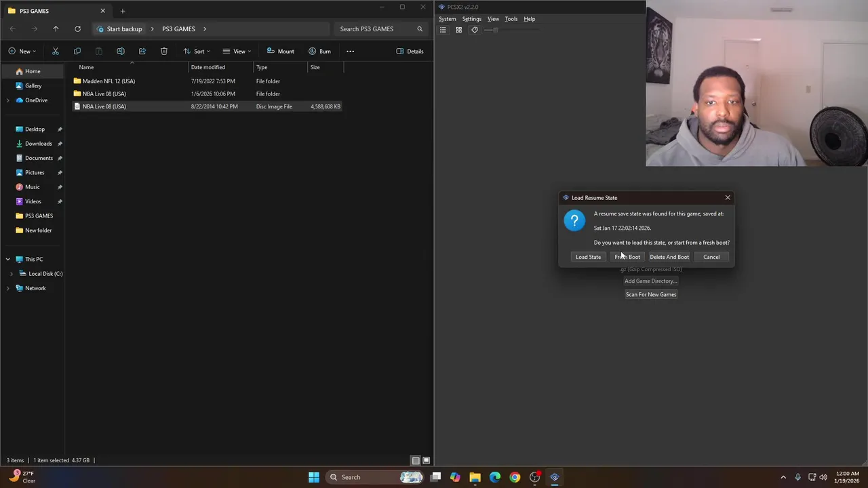
Task: Sort files by Size column
Action: click(315, 67)
